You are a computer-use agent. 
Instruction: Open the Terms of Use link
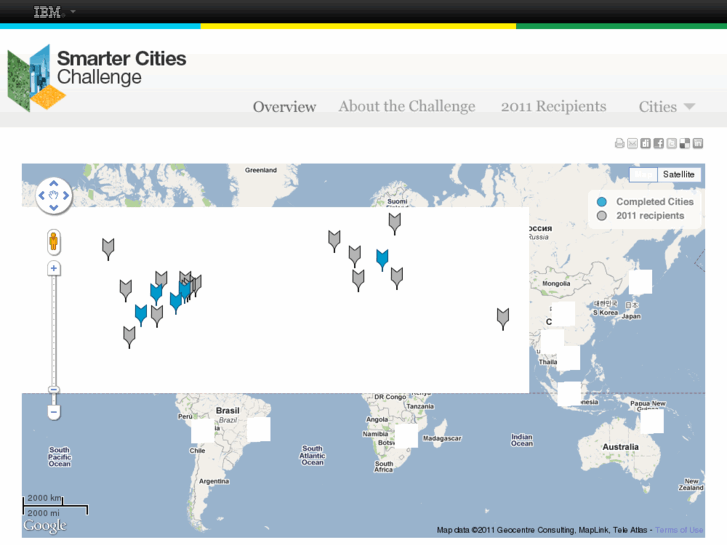tap(679, 530)
